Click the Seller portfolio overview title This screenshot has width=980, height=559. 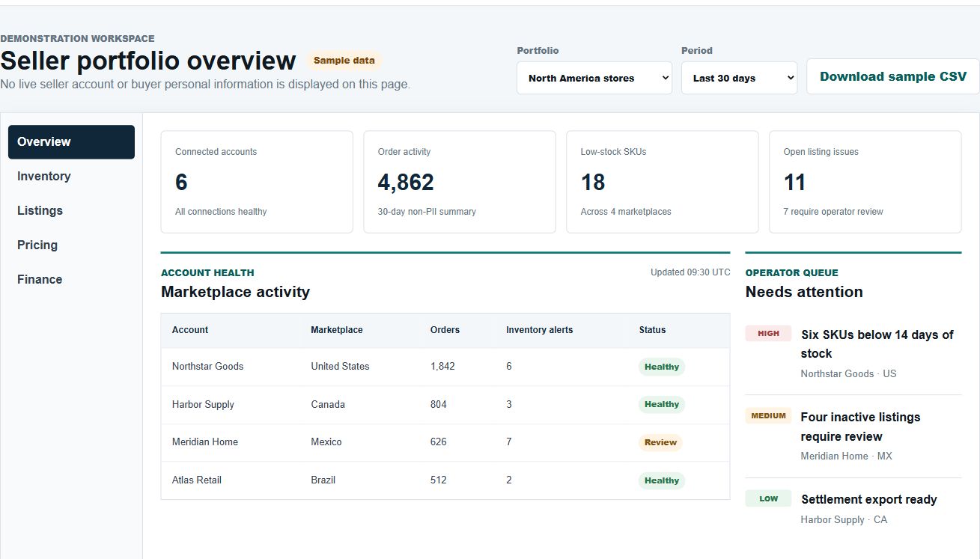[148, 61]
